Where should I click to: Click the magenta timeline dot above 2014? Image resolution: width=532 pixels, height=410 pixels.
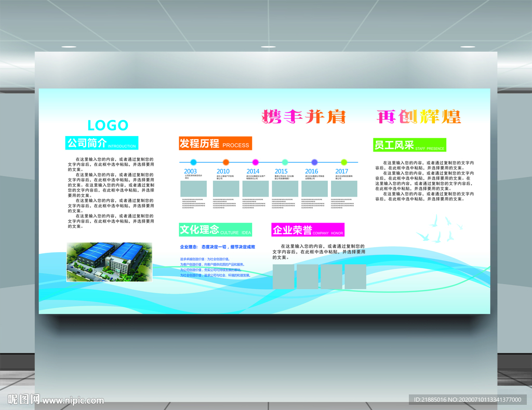point(256,162)
